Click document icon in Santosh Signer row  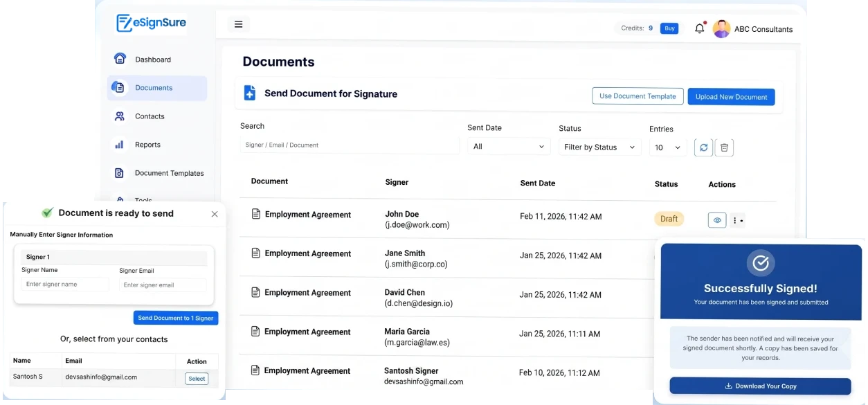click(255, 370)
